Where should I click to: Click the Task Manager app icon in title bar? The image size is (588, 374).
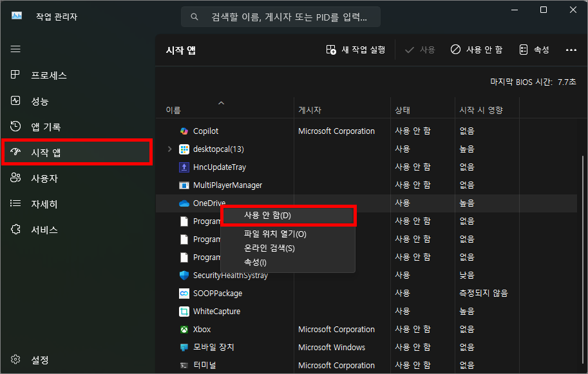click(x=17, y=15)
